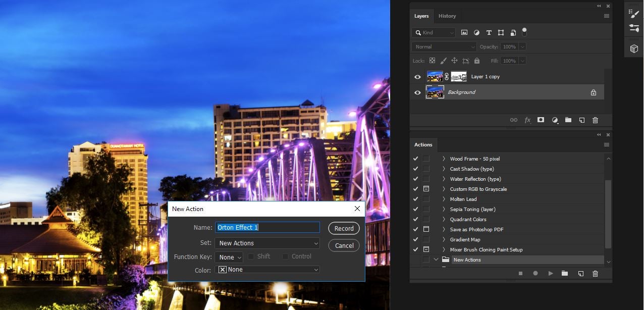Collapse the New Actions set in Actions panel

(436, 259)
